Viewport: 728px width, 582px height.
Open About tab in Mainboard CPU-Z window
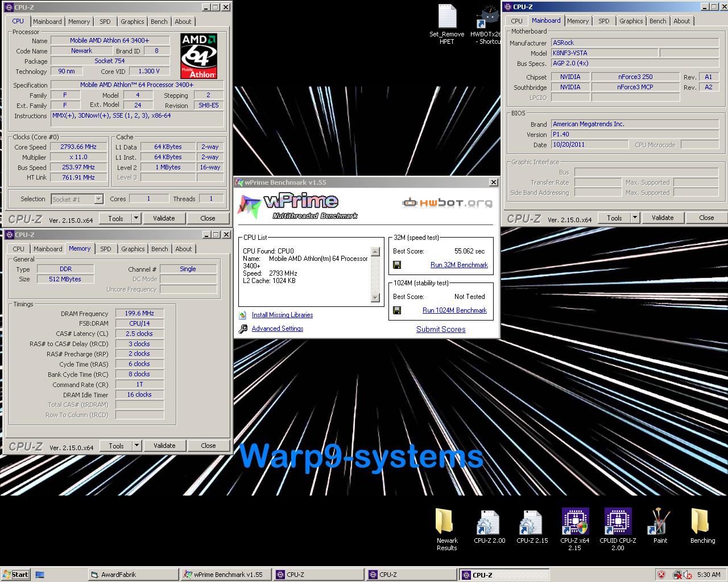coord(682,21)
